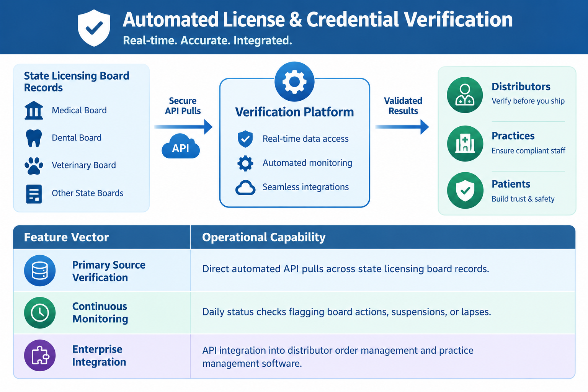The width and height of the screenshot is (588, 392).
Task: Click the shield icon beside Real-time data access
Action: 245,139
